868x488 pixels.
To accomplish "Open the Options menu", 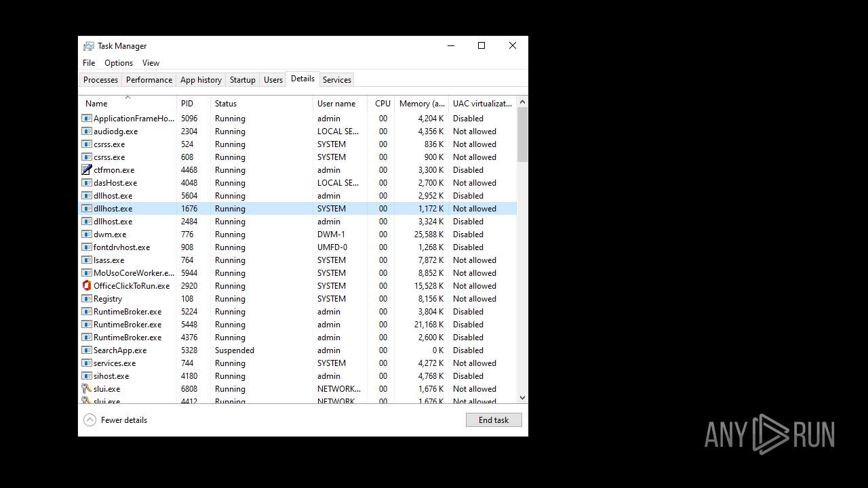I will click(119, 63).
